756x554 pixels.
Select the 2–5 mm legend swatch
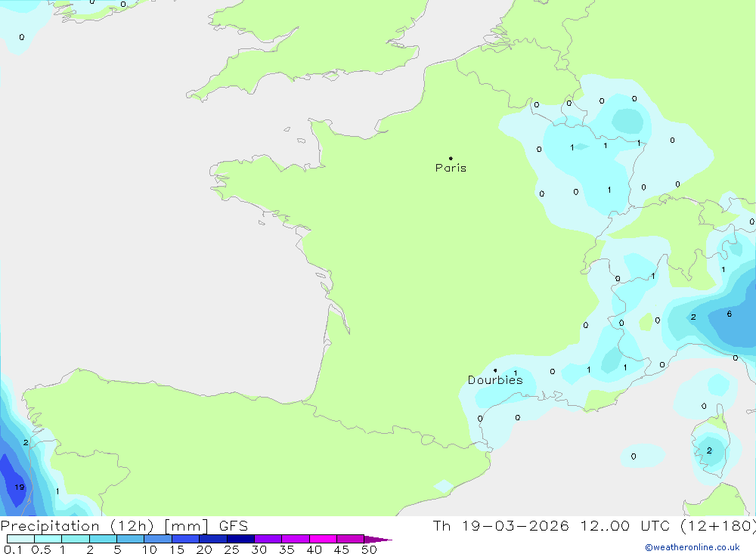point(103,539)
